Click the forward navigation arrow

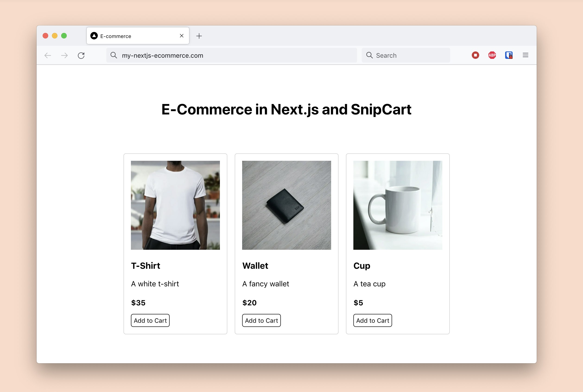[64, 55]
